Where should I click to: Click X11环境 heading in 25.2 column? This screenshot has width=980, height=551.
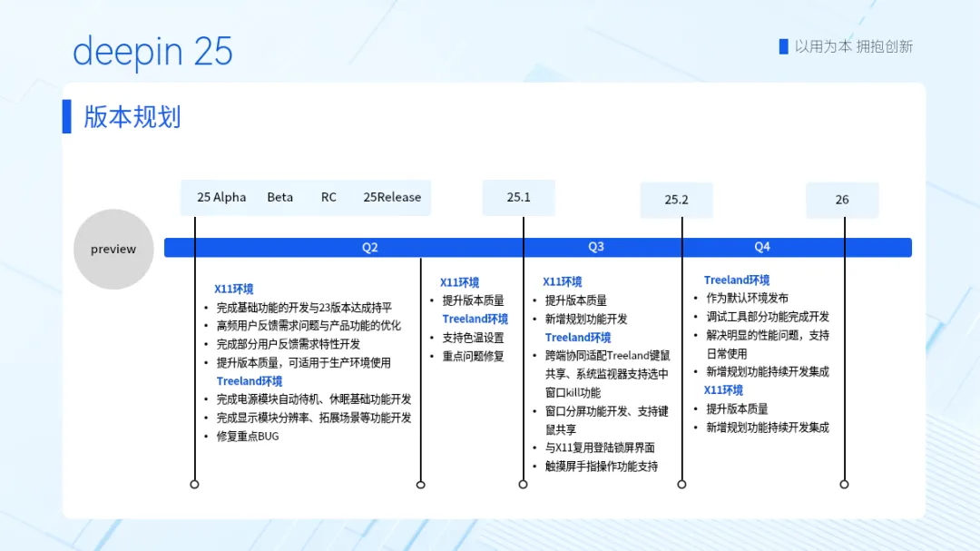(723, 390)
